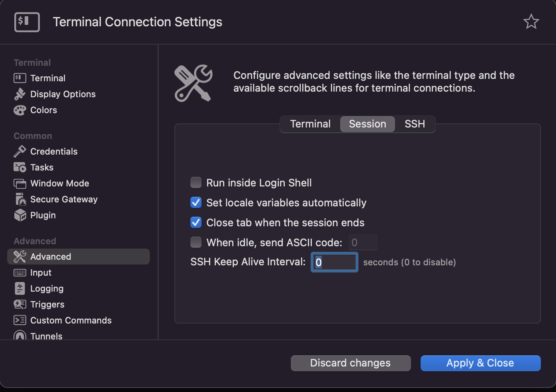Switch to the SSH tab
This screenshot has height=392, width=556.
(x=415, y=124)
